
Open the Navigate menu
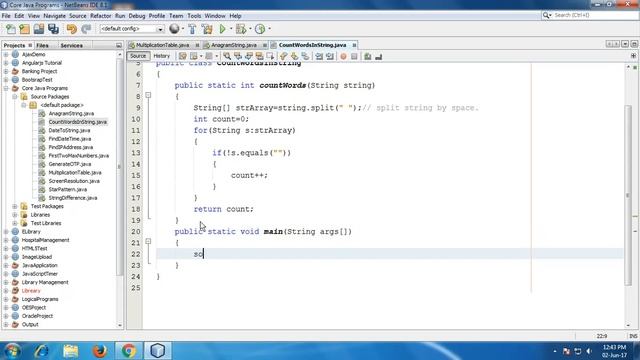point(54,16)
